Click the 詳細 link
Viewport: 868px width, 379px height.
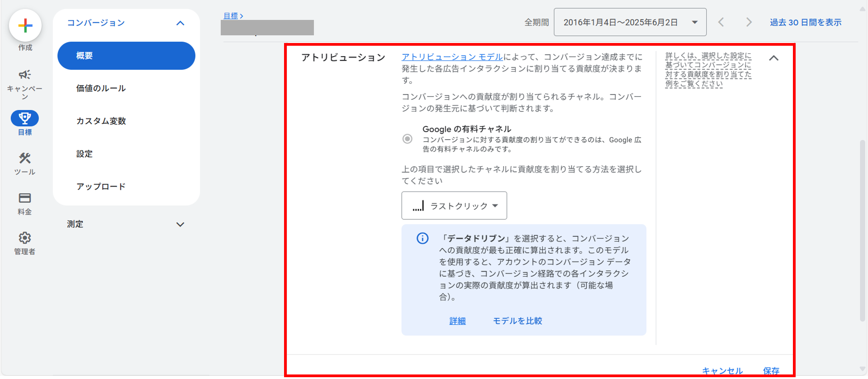click(457, 321)
